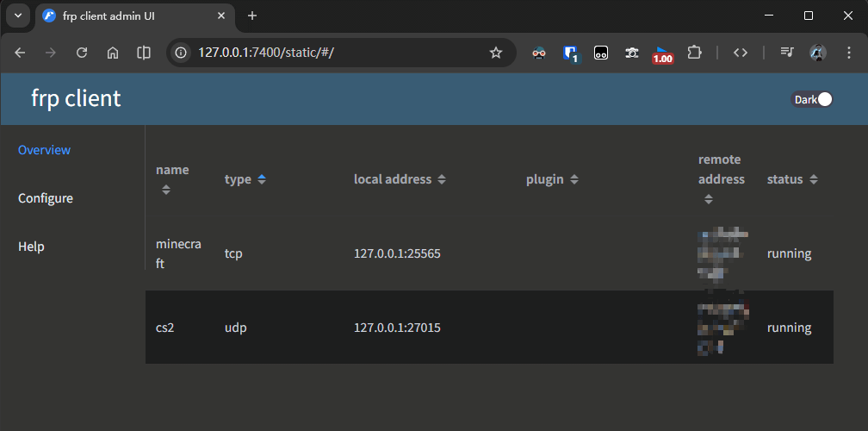The image size is (868, 431).
Task: Open the Configure page
Action: 46,198
